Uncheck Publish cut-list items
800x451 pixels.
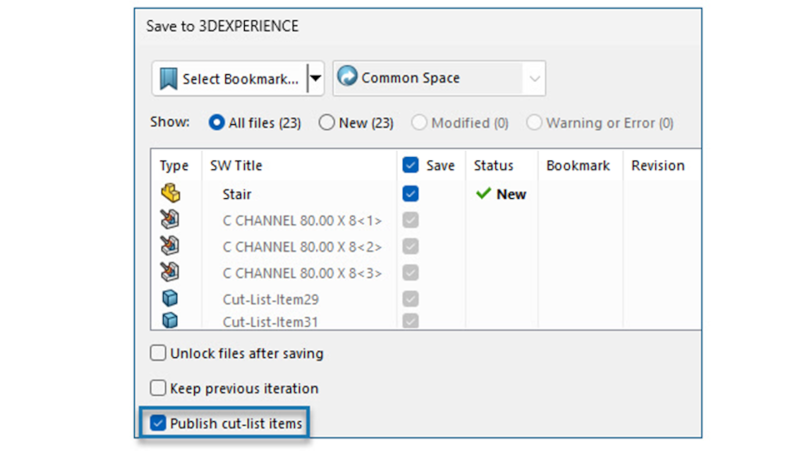[158, 424]
